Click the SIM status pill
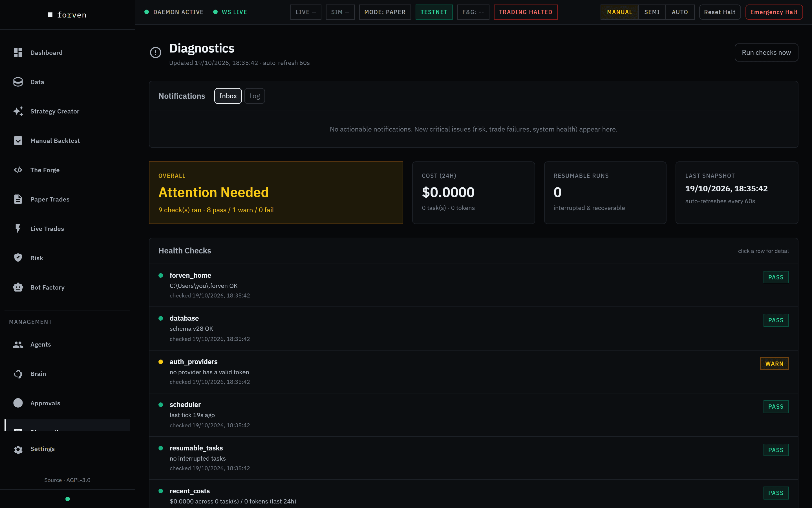Viewport: 812px width, 508px height. coord(340,12)
